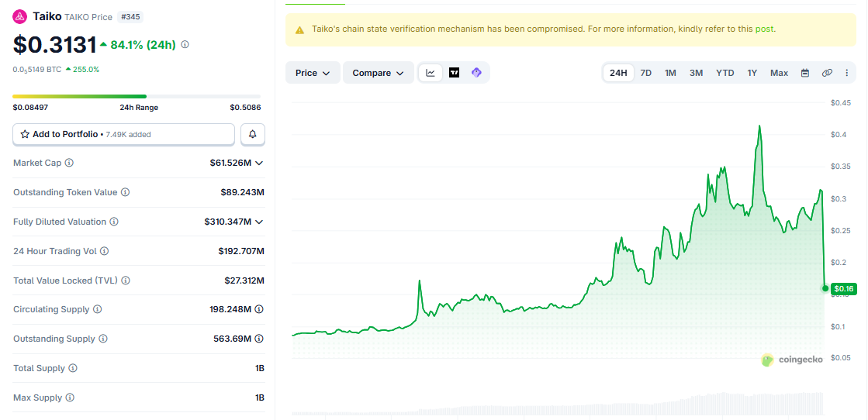
Task: Click the $61.526M market cap value
Action: click(230, 164)
